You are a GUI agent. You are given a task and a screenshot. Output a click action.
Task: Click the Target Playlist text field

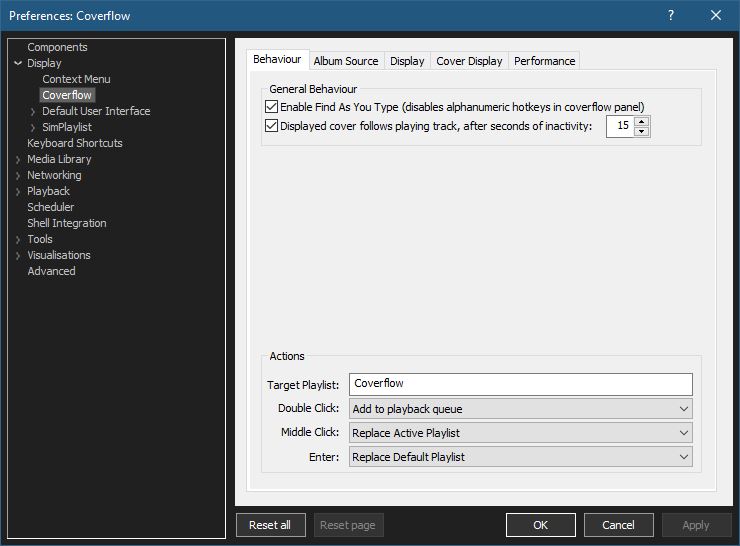(x=520, y=384)
